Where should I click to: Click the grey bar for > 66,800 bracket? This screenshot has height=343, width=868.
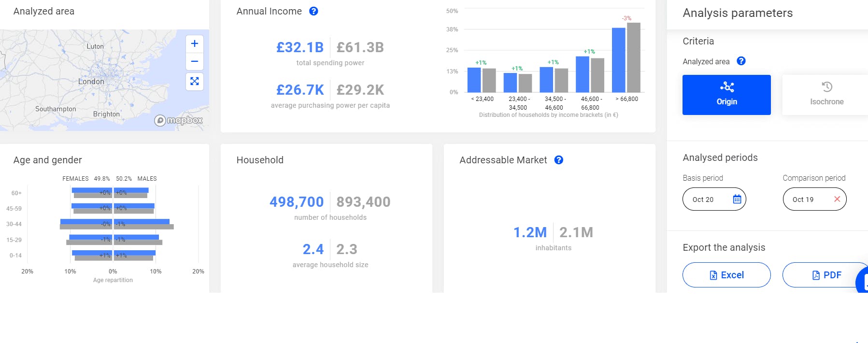coord(634,57)
